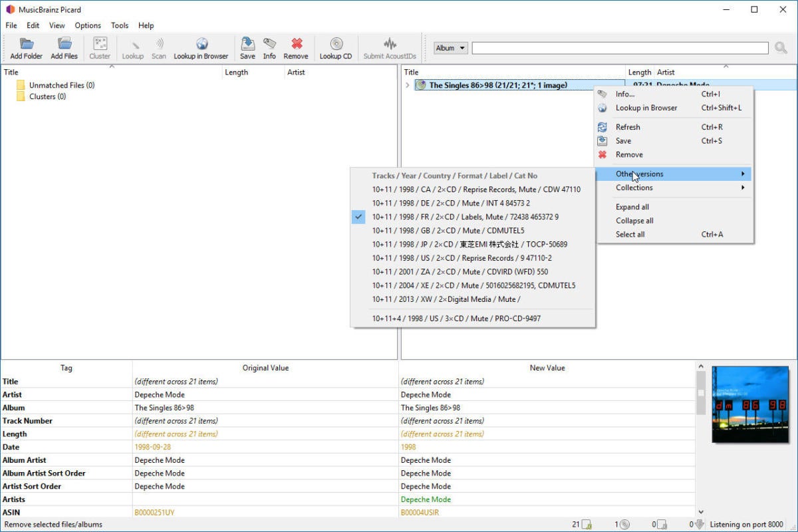The height and width of the screenshot is (532, 798).
Task: Click the Original Value column header
Action: (265, 368)
